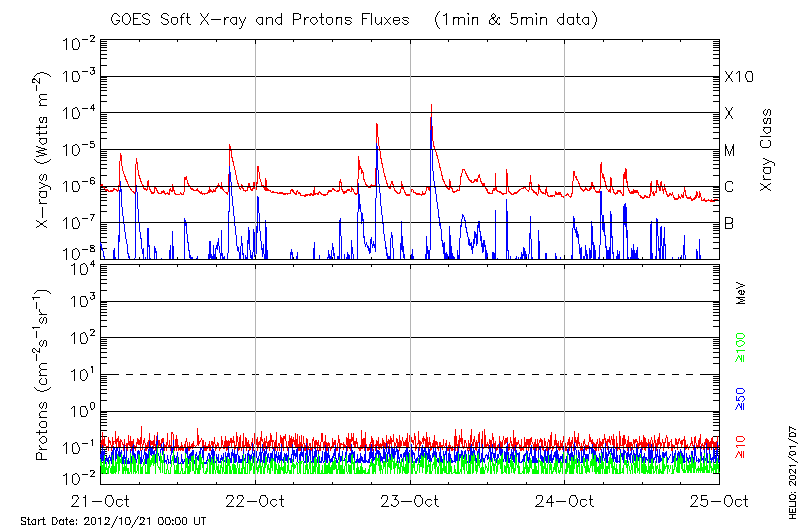The width and height of the screenshot is (800, 530).
Task: Click the tallest X-ray flare peak after 23-Oct
Action: 431,106
